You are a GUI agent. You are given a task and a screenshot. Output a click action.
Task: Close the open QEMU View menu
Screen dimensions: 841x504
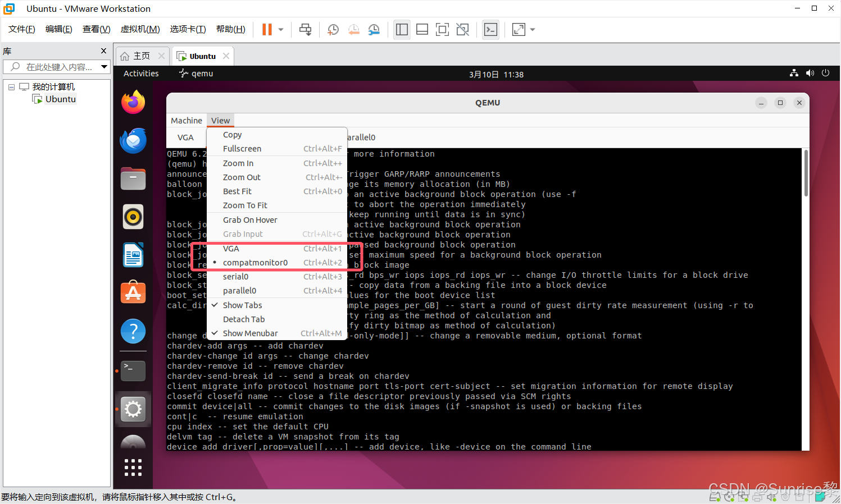(220, 121)
